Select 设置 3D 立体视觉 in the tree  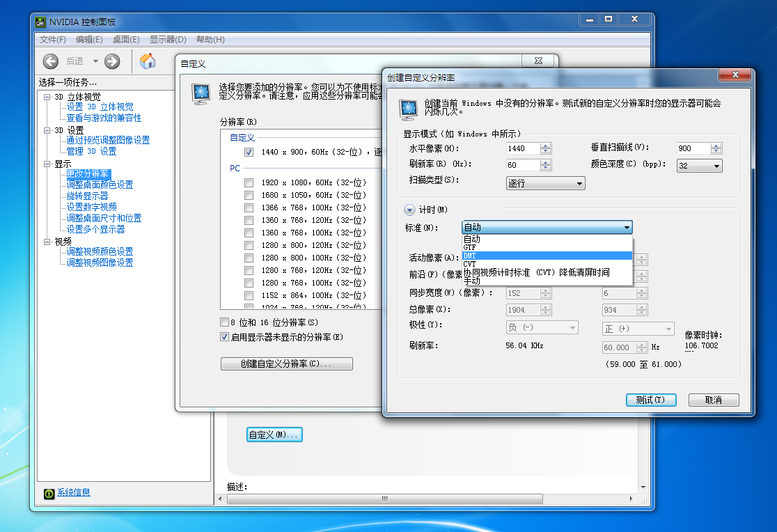(100, 107)
